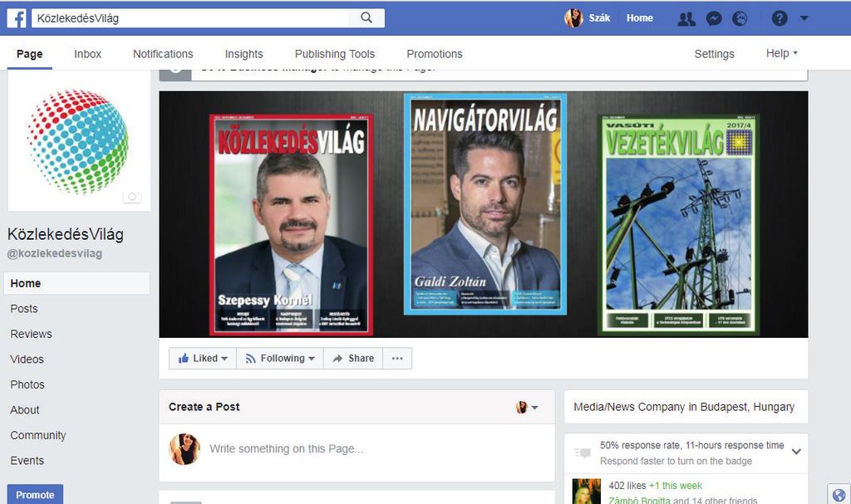This screenshot has height=504, width=851.
Task: Go to Home in the top bar
Action: pyautogui.click(x=640, y=18)
